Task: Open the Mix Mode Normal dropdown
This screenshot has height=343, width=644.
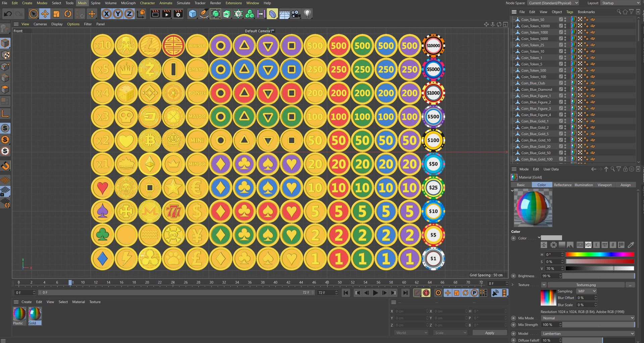Action: pyautogui.click(x=588, y=318)
